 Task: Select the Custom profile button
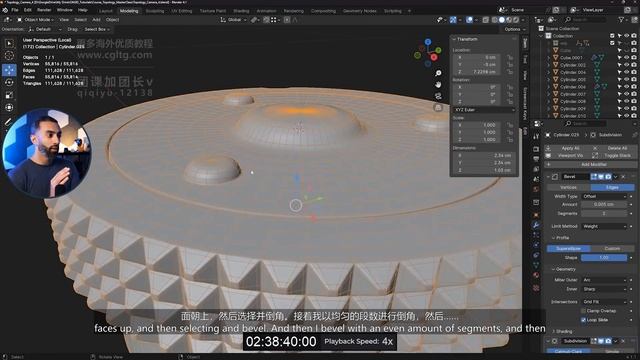coord(612,249)
